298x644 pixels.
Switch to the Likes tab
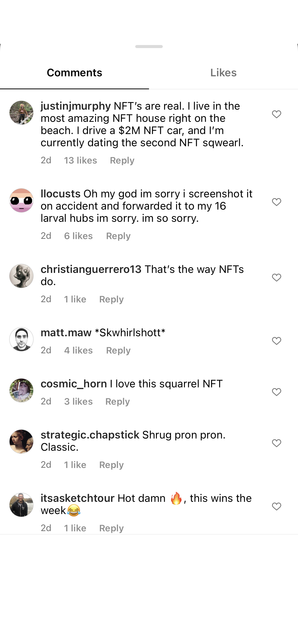coord(223,73)
